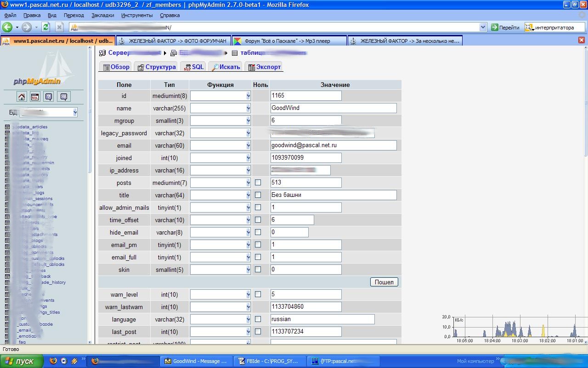The image size is (588, 368).
Task: Expand the database selector dropdown in sidebar
Action: (75, 112)
